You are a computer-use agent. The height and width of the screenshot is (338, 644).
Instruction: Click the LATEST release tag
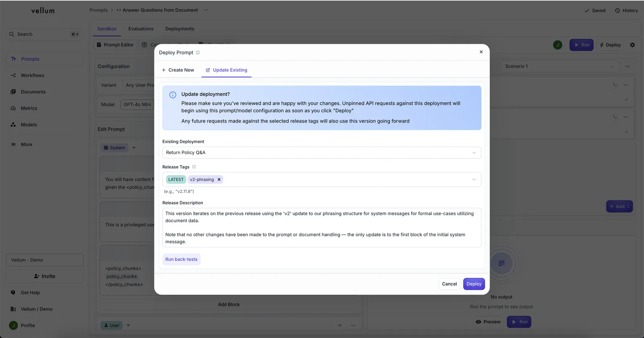(x=176, y=180)
